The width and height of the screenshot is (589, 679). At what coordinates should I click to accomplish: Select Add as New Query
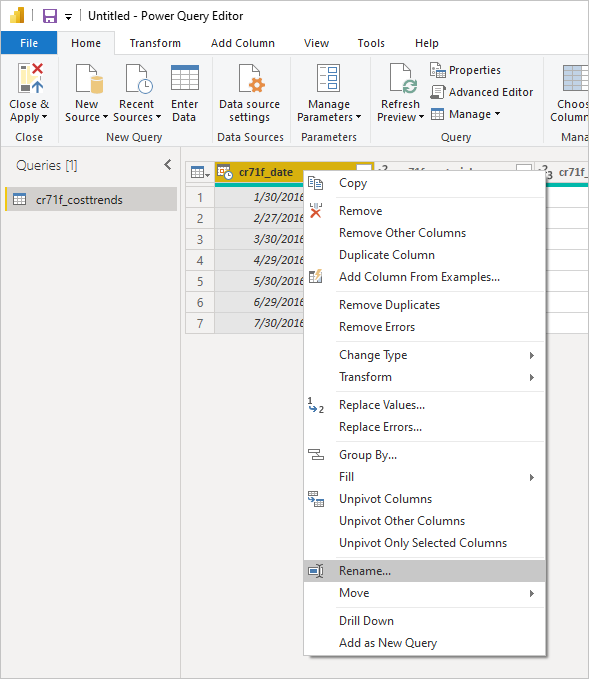pyautogui.click(x=424, y=643)
